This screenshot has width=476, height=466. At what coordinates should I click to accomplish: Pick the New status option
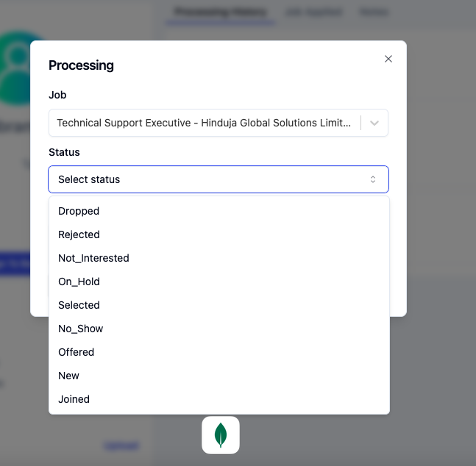(x=68, y=376)
